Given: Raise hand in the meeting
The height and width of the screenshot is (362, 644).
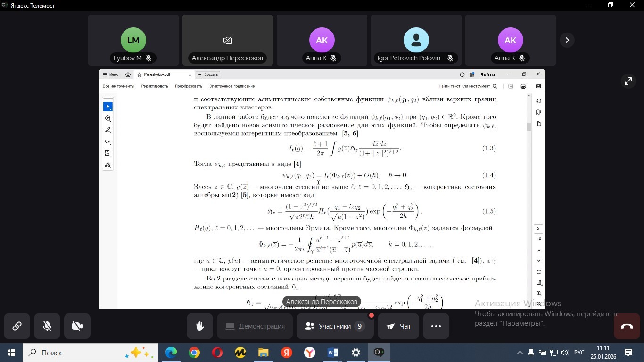Looking at the screenshot, I should point(200,326).
